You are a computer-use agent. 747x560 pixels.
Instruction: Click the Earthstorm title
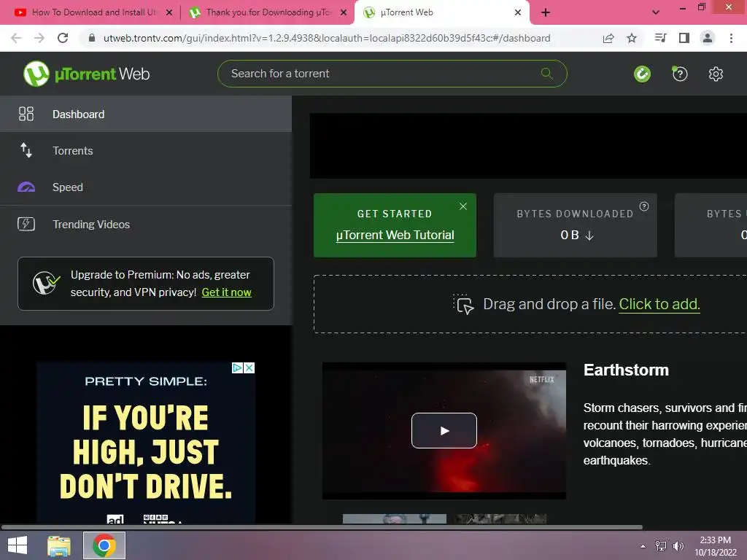(x=626, y=370)
